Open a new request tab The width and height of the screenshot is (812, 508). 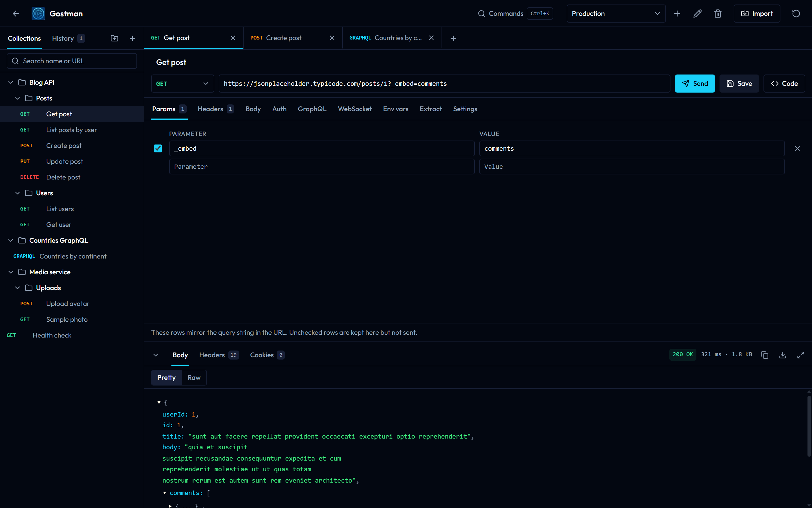pos(453,38)
